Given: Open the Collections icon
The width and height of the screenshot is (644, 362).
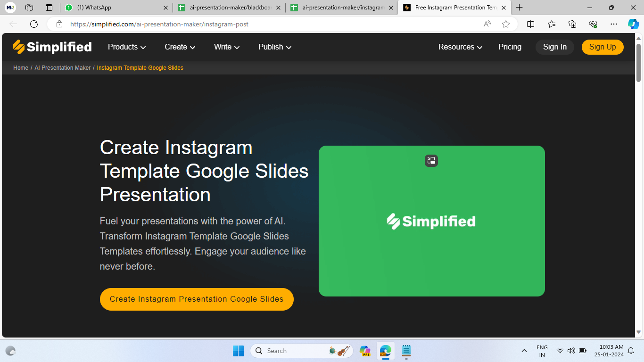Looking at the screenshot, I should (572, 24).
